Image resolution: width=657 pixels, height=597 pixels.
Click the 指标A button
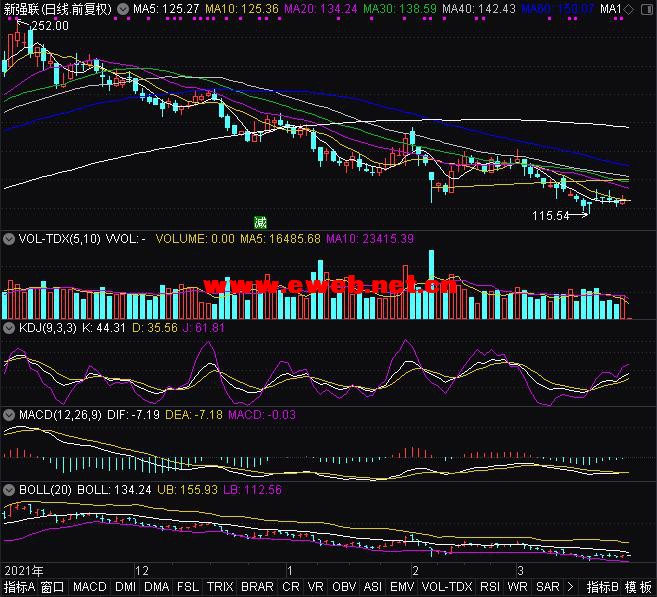click(19, 587)
